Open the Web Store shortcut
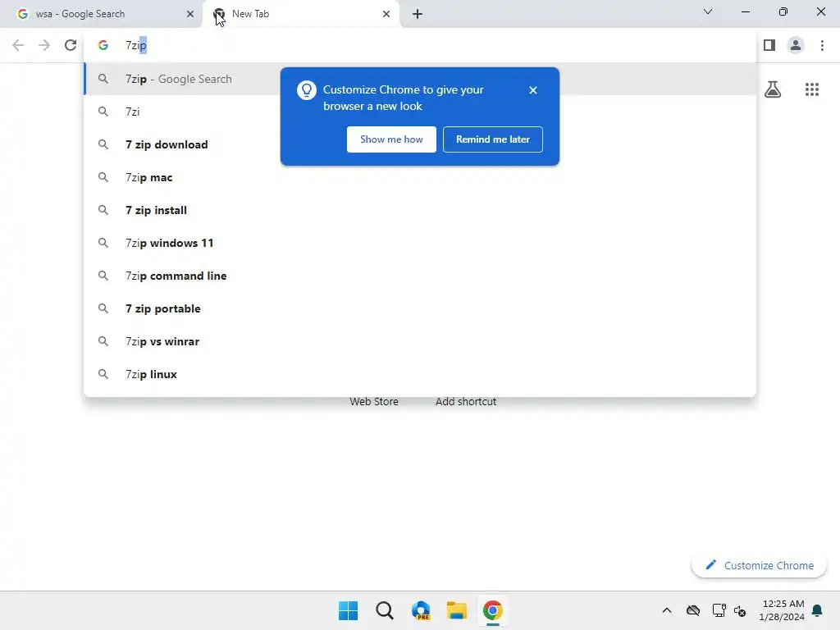 374,401
